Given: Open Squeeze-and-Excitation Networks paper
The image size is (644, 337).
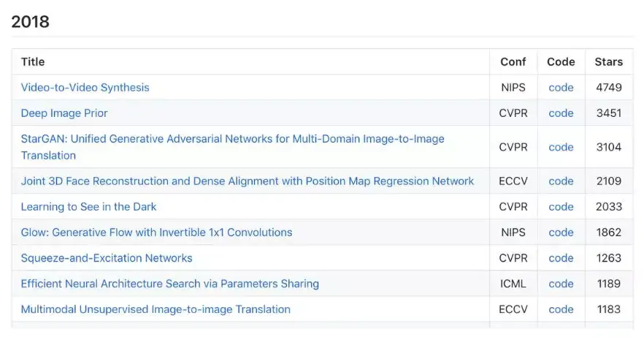Looking at the screenshot, I should (x=107, y=258).
